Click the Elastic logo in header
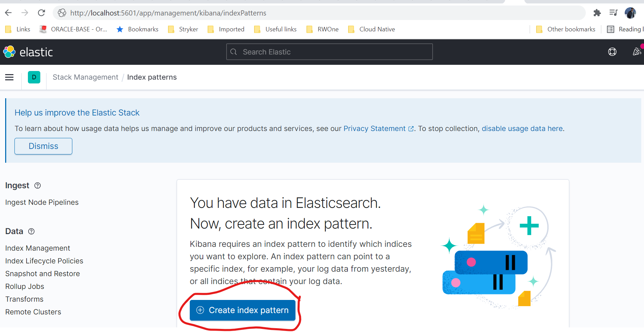Screen dimensions: 644x332 28,52
